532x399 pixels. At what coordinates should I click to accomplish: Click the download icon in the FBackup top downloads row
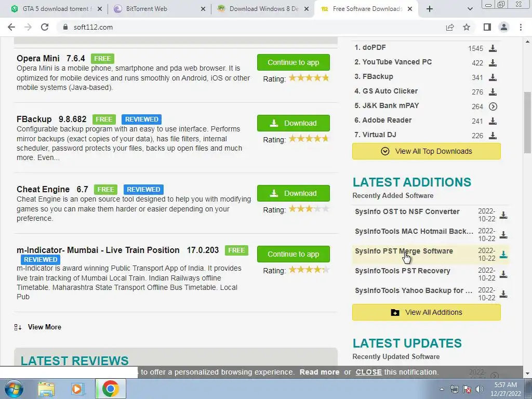click(x=493, y=77)
